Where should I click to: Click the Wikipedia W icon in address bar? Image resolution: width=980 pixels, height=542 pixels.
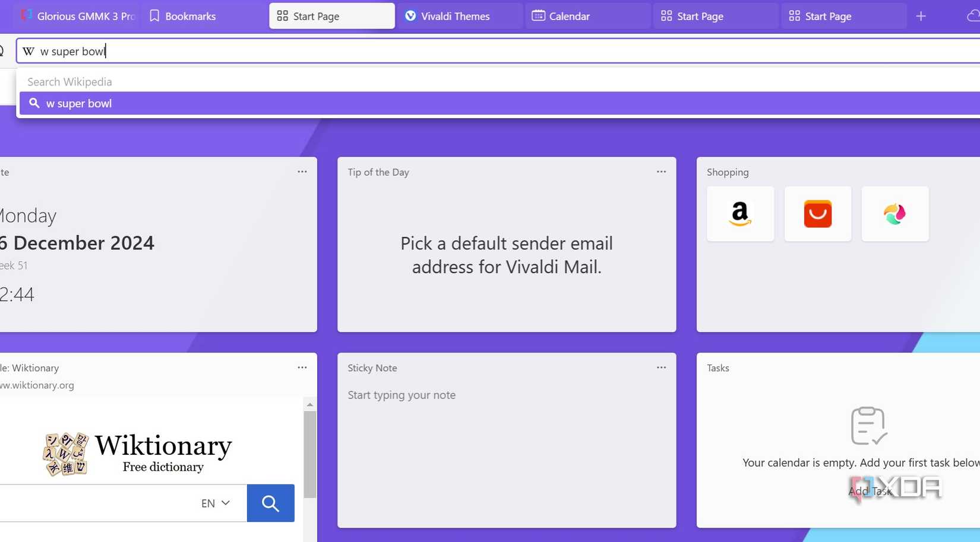pyautogui.click(x=28, y=52)
